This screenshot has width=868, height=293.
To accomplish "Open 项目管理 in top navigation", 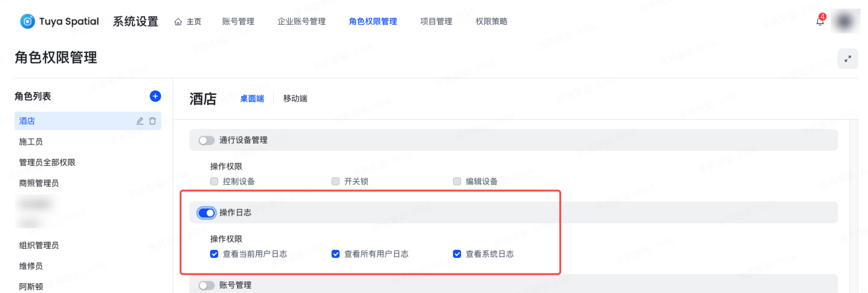I will coord(436,21).
